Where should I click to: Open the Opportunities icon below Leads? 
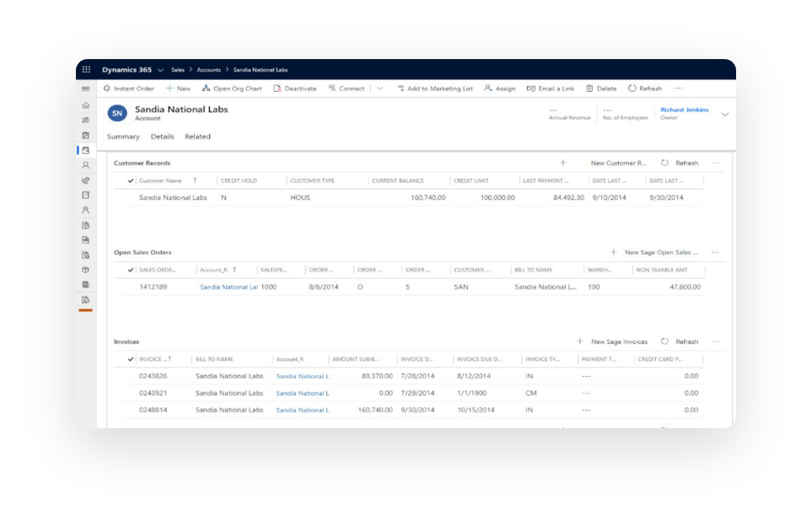(86, 196)
